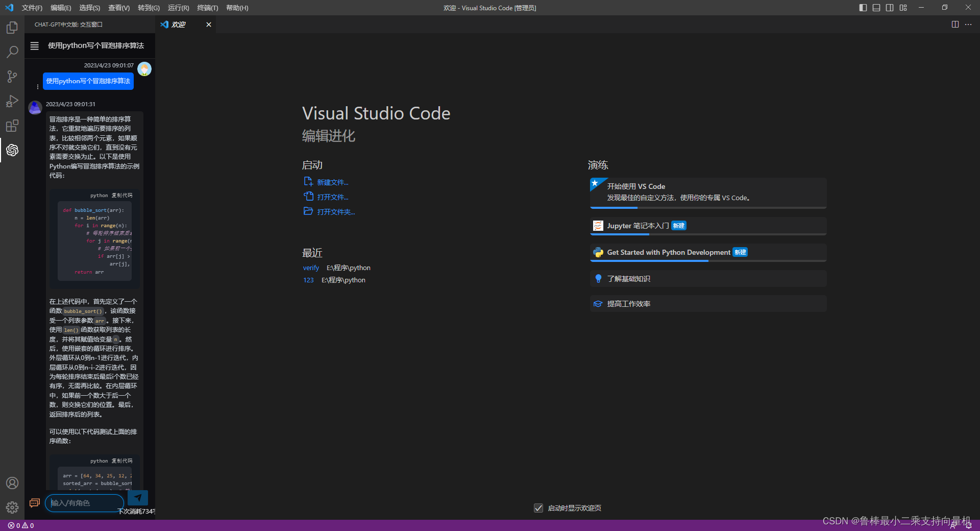
Task: Open the 终端(T) menu
Action: (208, 8)
